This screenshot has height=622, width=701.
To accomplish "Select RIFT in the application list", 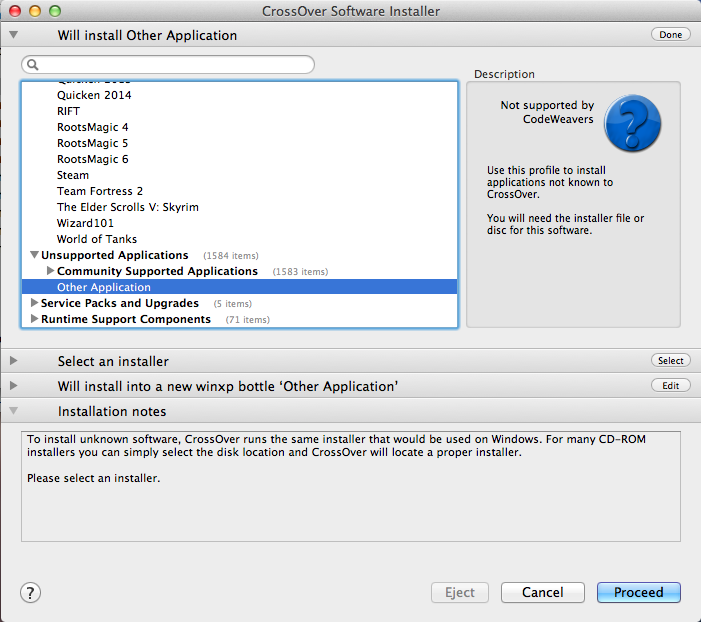I will tap(68, 111).
